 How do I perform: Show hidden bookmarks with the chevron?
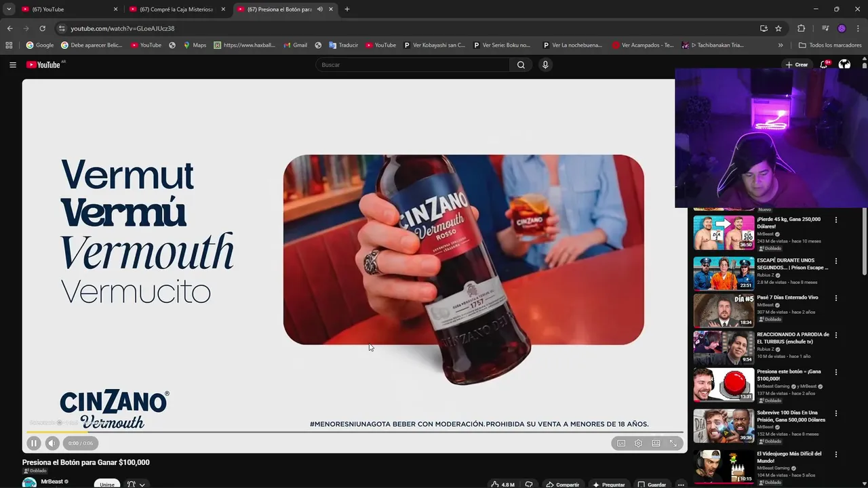pyautogui.click(x=781, y=45)
